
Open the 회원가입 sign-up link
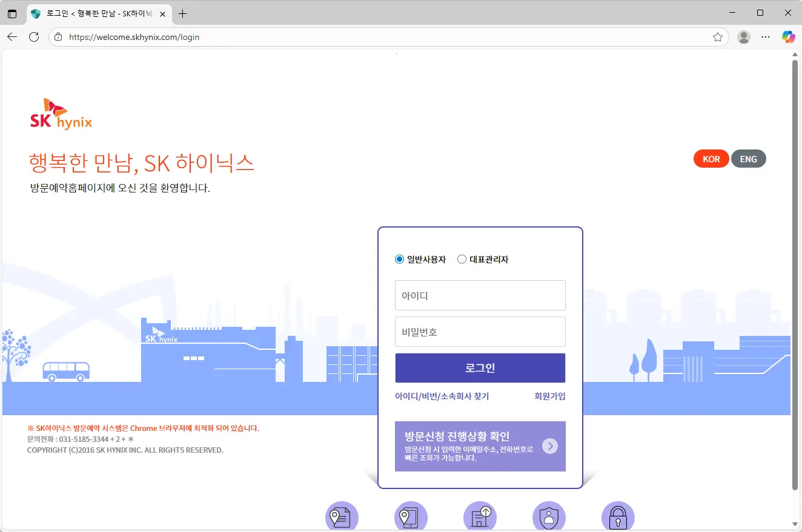click(550, 396)
